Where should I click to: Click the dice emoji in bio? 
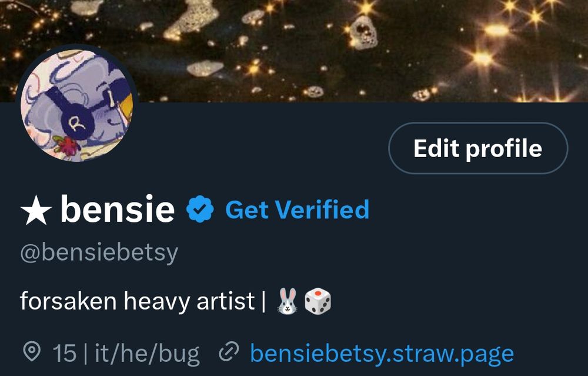tap(318, 301)
